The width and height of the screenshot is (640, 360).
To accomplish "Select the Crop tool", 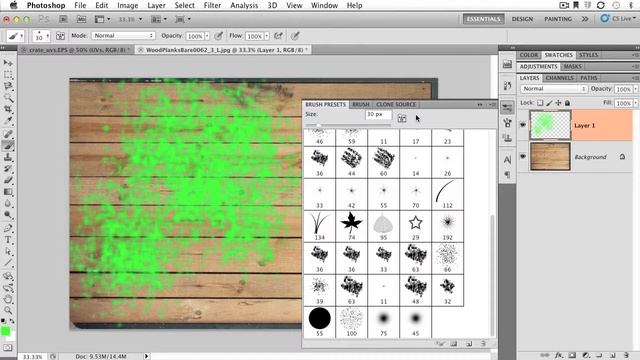I will [x=8, y=109].
